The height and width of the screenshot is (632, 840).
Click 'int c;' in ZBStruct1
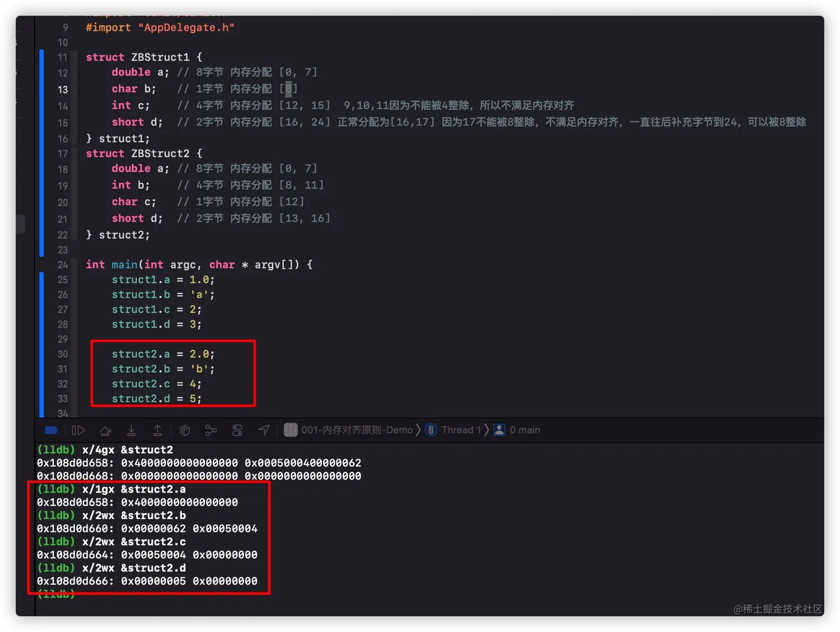(x=131, y=106)
